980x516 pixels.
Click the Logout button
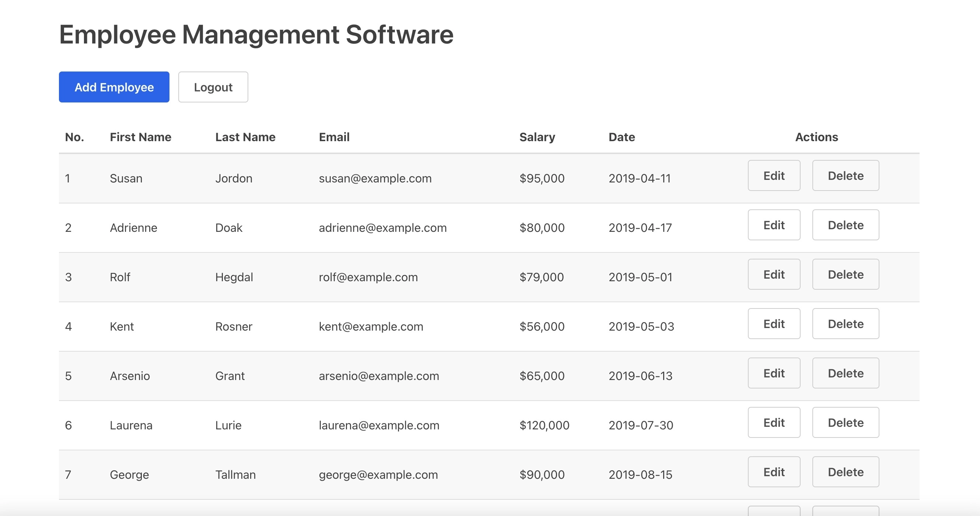[213, 87]
